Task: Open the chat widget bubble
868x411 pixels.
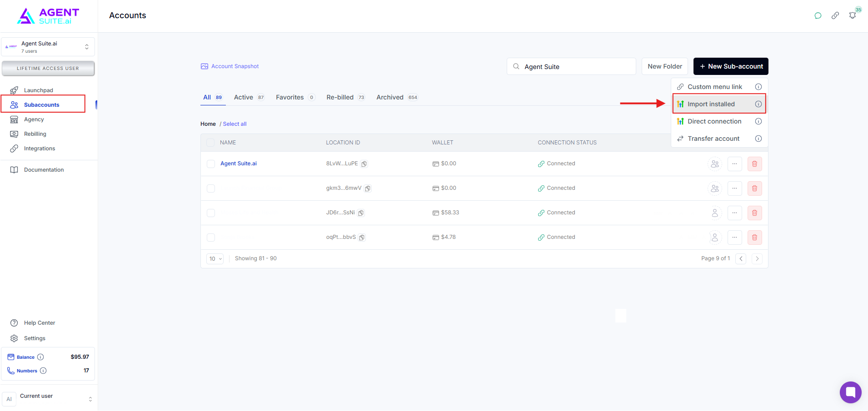Action: pyautogui.click(x=851, y=392)
